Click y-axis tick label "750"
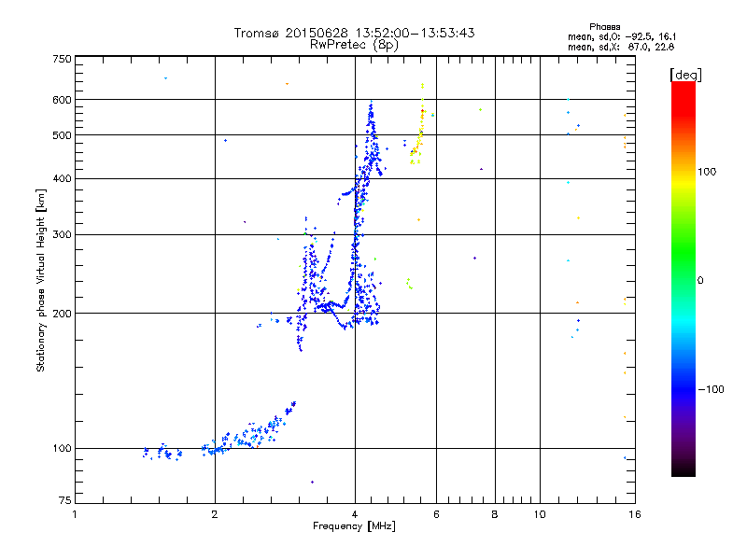747x560 pixels. pos(62,59)
